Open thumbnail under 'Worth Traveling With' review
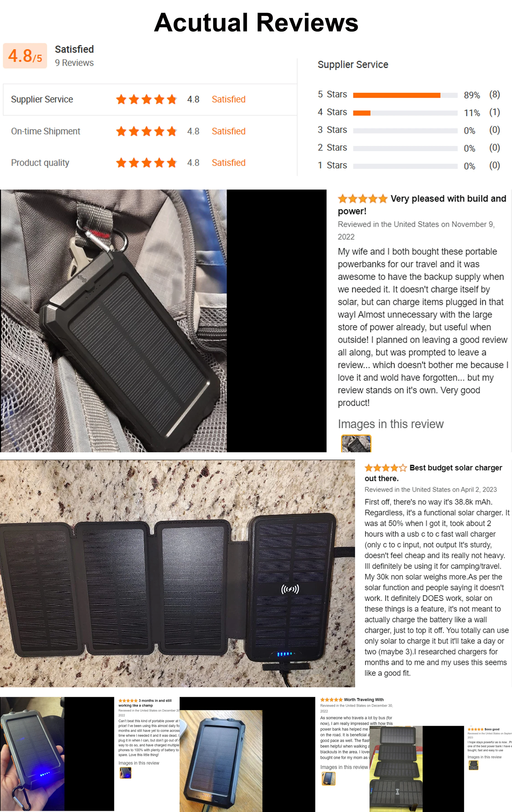Viewport: 512px width, 812px height. coord(329,779)
